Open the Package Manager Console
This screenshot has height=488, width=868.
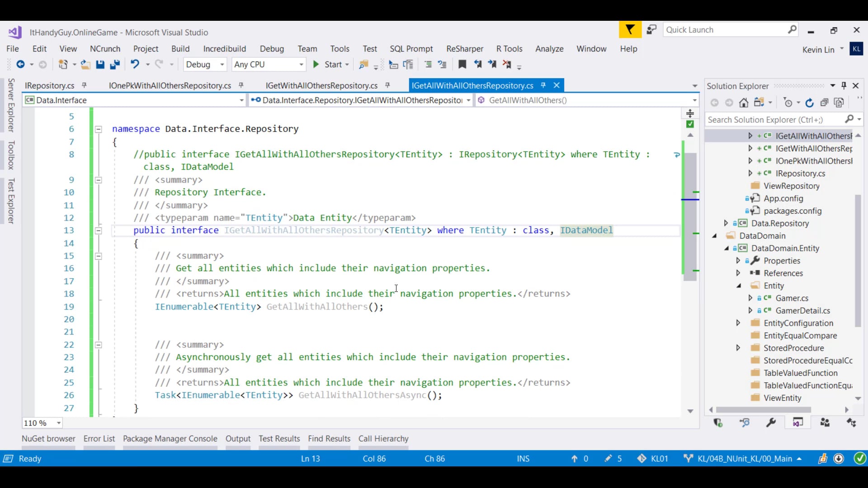[x=170, y=438]
